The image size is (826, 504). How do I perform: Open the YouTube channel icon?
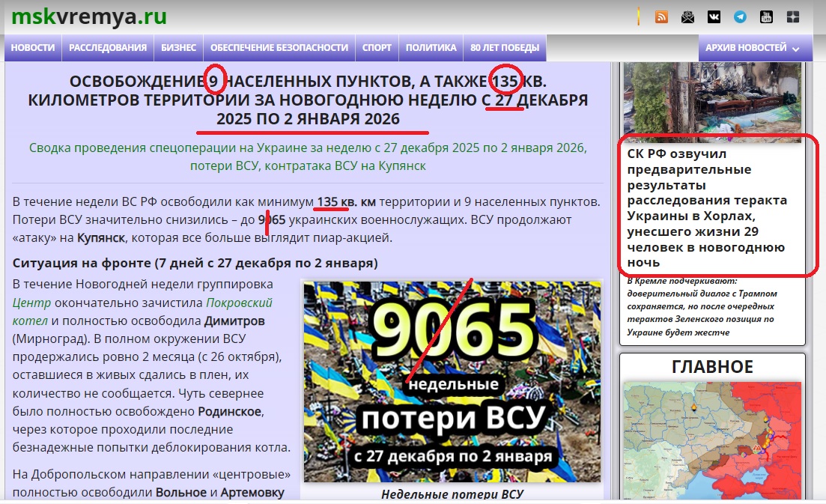(766, 17)
